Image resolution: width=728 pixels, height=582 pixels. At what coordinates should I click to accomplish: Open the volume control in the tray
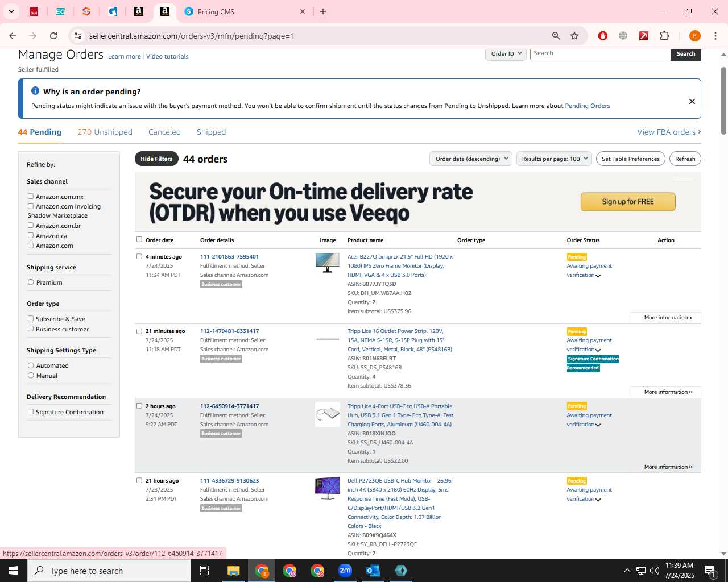655,571
